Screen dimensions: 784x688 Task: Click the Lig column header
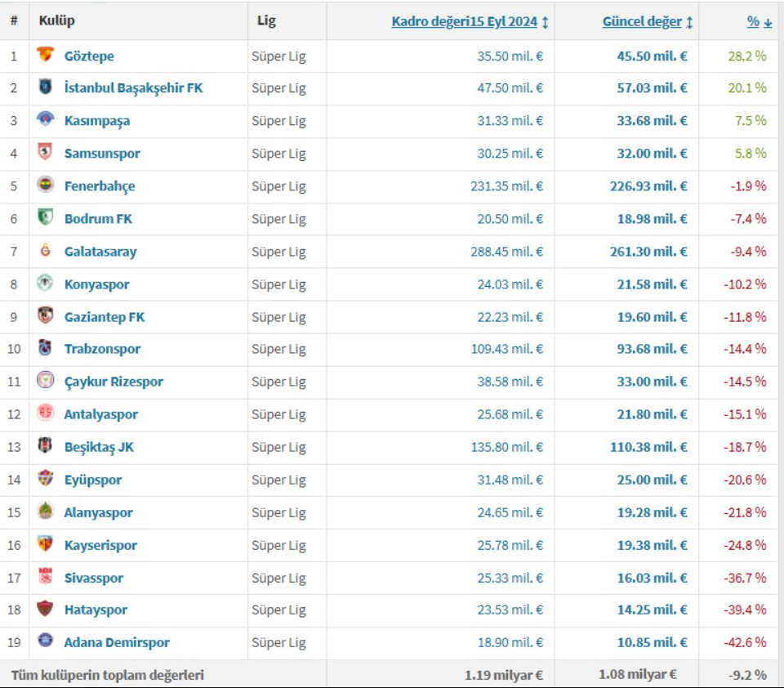266,20
